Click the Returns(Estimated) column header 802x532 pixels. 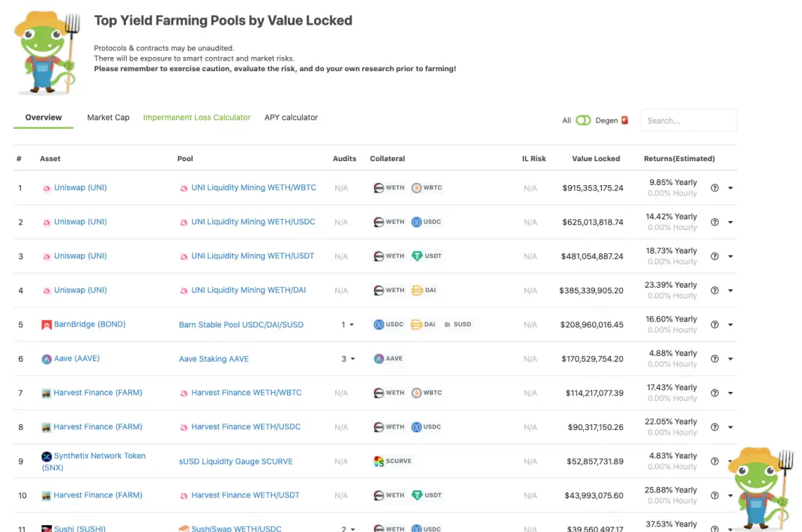679,159
